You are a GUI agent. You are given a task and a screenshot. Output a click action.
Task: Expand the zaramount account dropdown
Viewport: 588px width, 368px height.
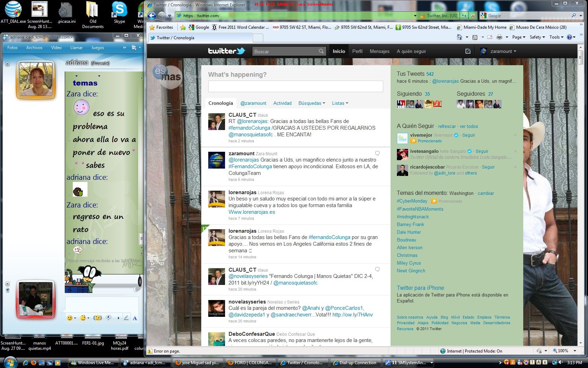pyautogui.click(x=503, y=51)
